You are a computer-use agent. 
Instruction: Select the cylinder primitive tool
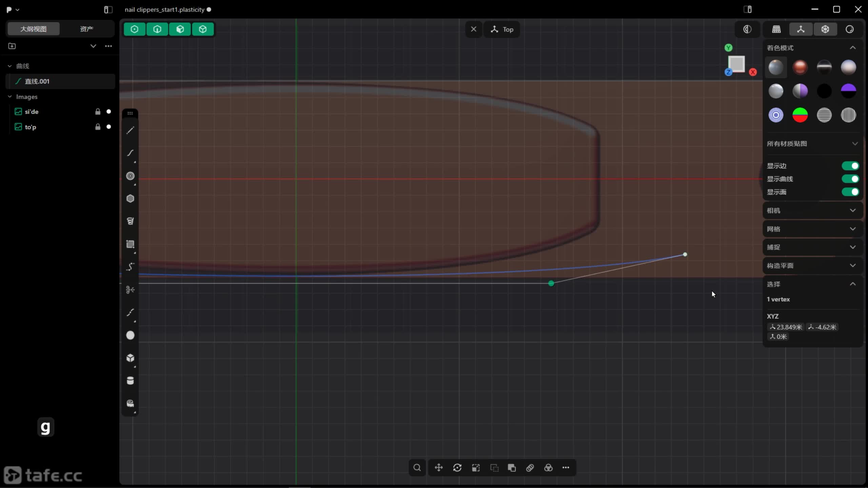130,381
